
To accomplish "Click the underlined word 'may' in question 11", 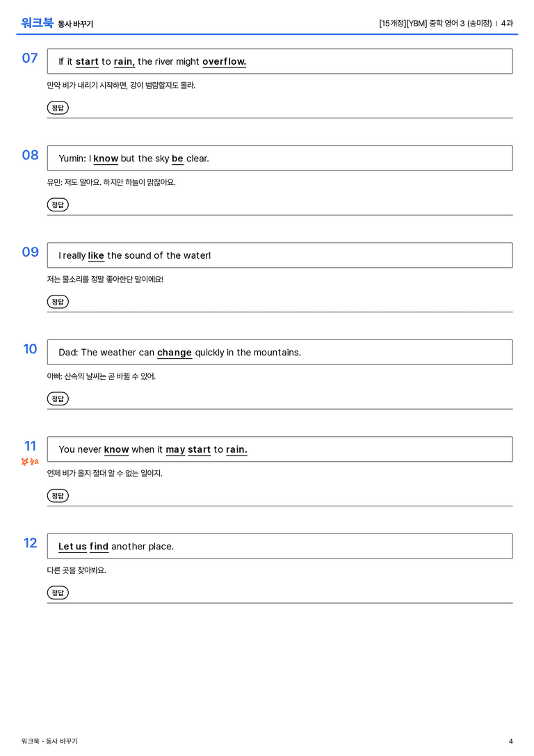I will tap(175, 449).
